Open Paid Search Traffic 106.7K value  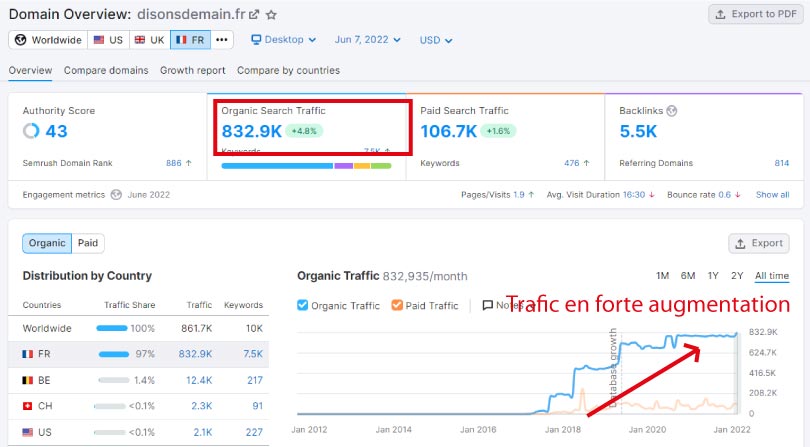[448, 131]
